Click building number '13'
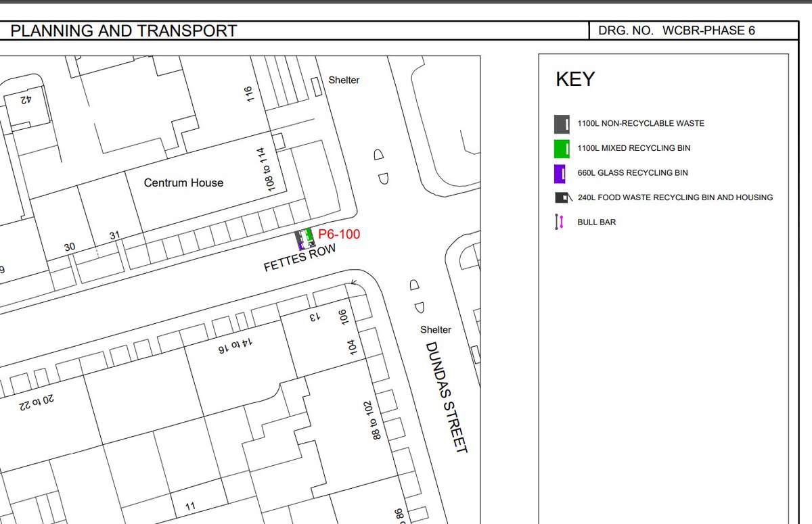The width and height of the screenshot is (812, 524). 316,317
